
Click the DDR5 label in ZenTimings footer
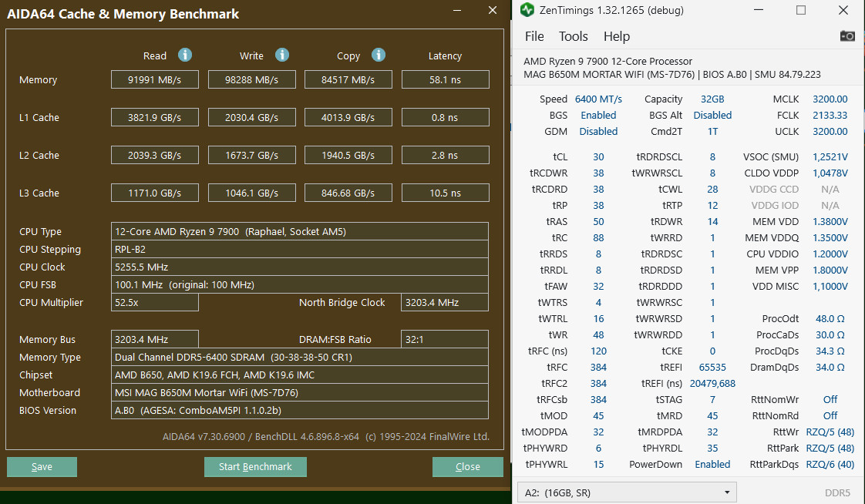837,492
